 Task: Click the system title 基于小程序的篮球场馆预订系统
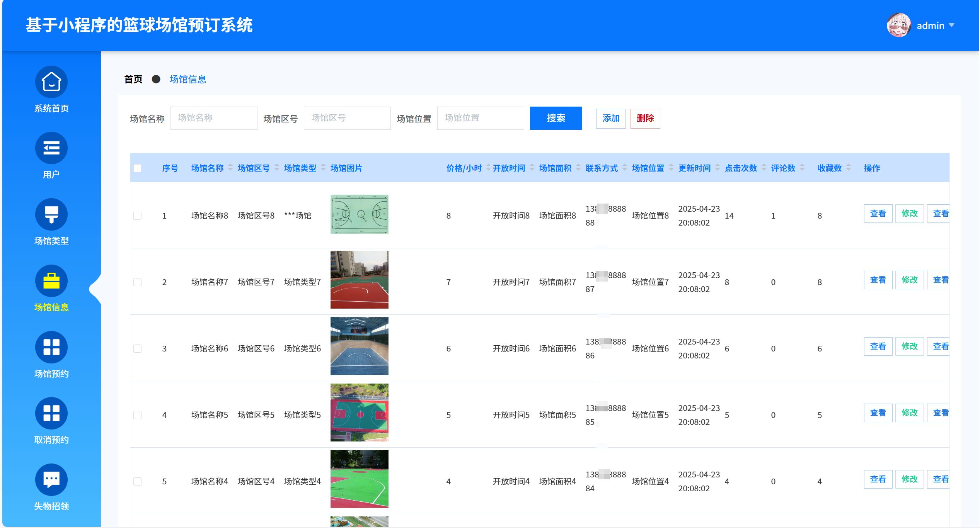(x=139, y=25)
